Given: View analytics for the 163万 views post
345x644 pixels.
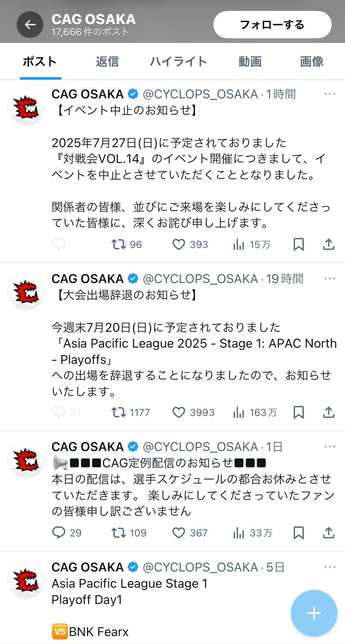Looking at the screenshot, I should tap(255, 413).
